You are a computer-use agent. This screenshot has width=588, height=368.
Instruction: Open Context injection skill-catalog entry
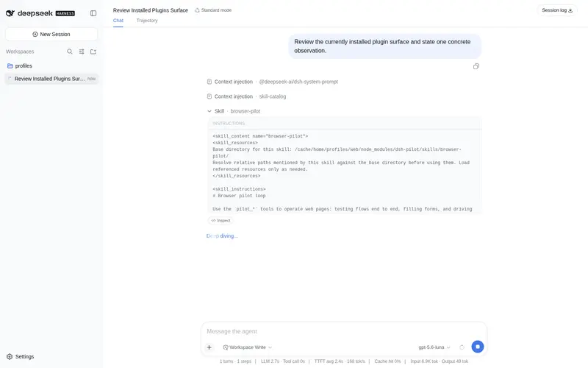coord(247,96)
